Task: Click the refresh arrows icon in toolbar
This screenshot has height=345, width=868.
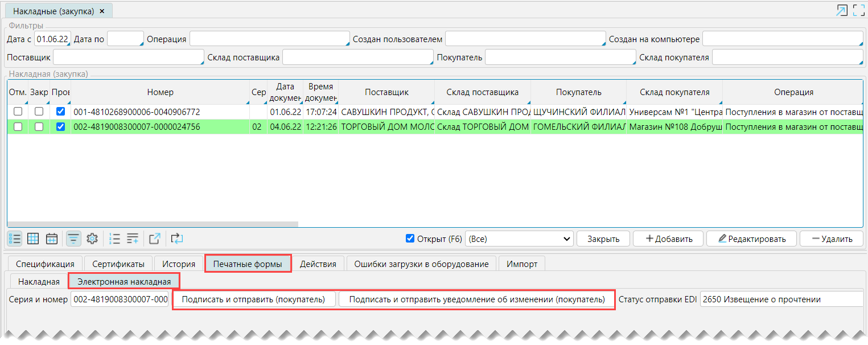Action: tap(176, 239)
